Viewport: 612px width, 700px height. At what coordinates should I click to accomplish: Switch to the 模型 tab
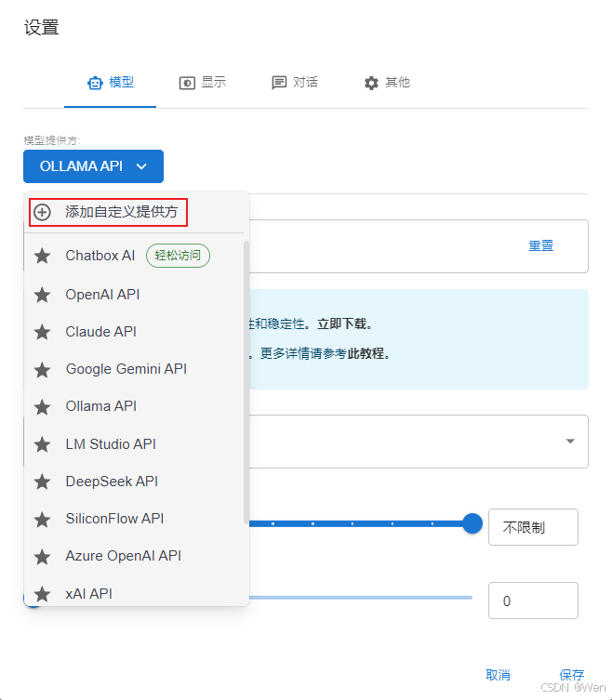pyautogui.click(x=110, y=83)
